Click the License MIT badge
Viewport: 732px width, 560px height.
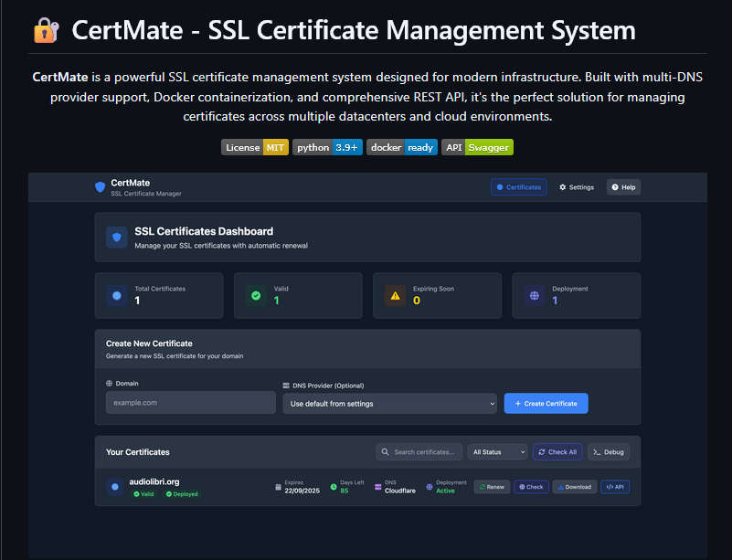tap(255, 147)
